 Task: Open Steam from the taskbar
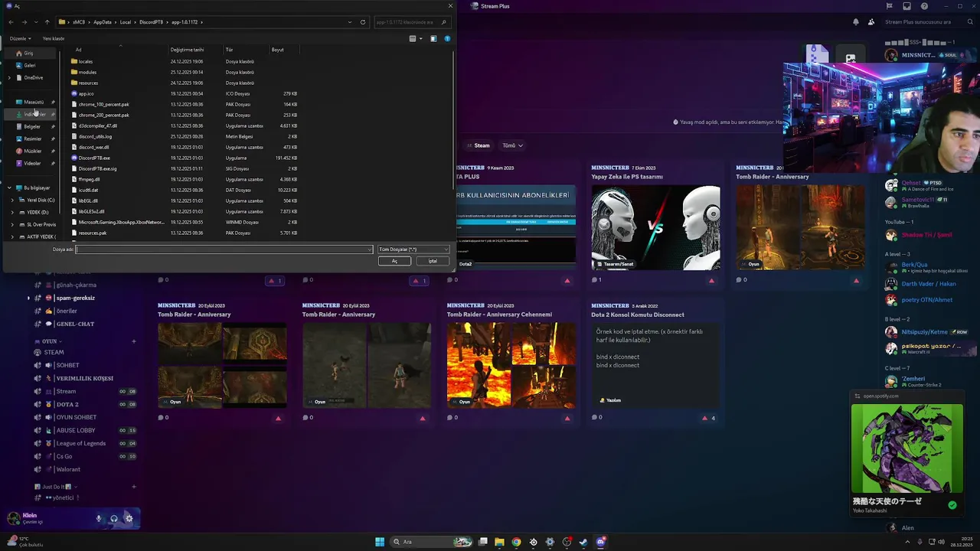point(583,542)
